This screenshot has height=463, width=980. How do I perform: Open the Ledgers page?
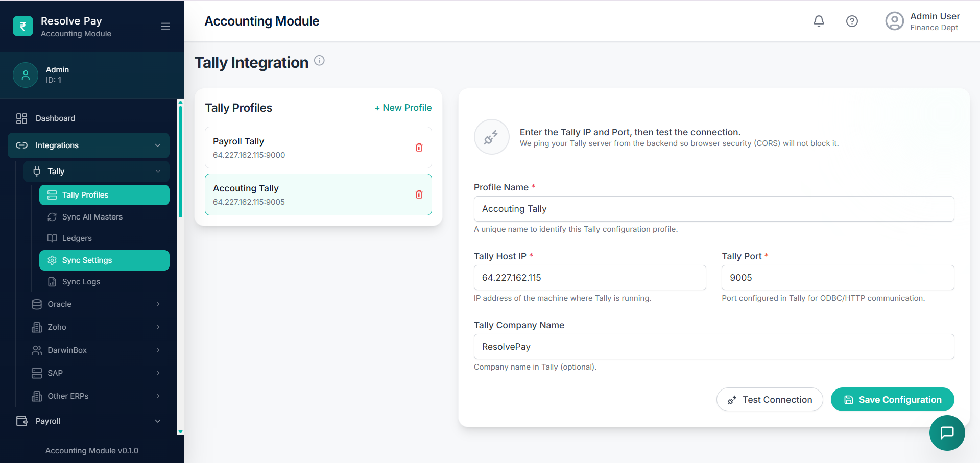tap(104, 238)
